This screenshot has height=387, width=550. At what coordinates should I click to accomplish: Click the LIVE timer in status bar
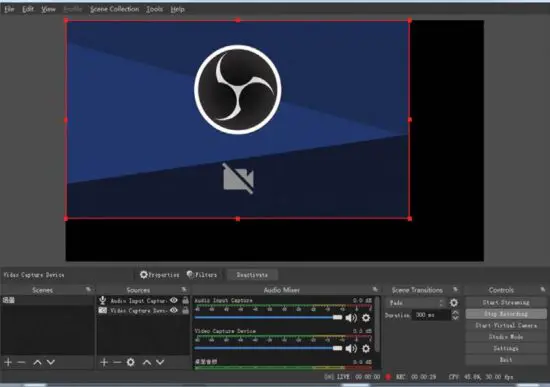pyautogui.click(x=352, y=377)
